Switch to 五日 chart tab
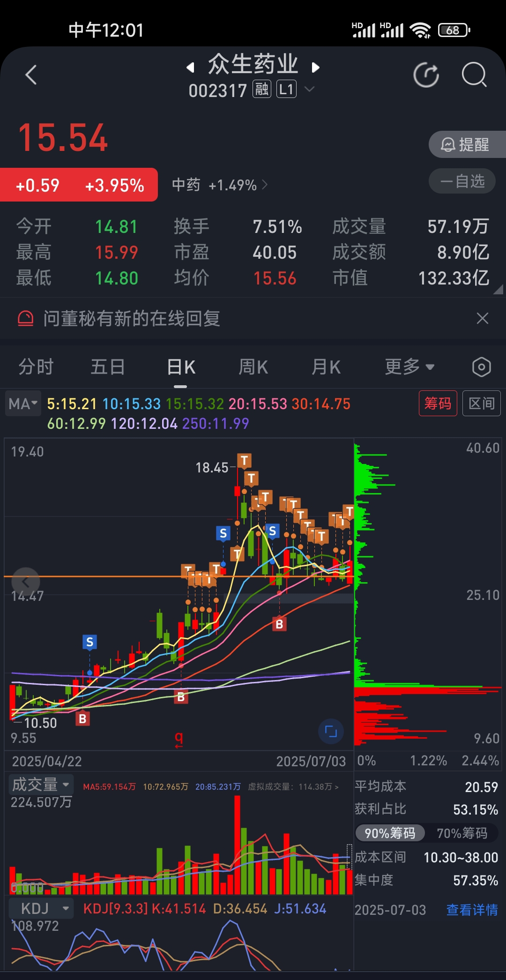Screen dimensions: 506x980 [x=108, y=367]
